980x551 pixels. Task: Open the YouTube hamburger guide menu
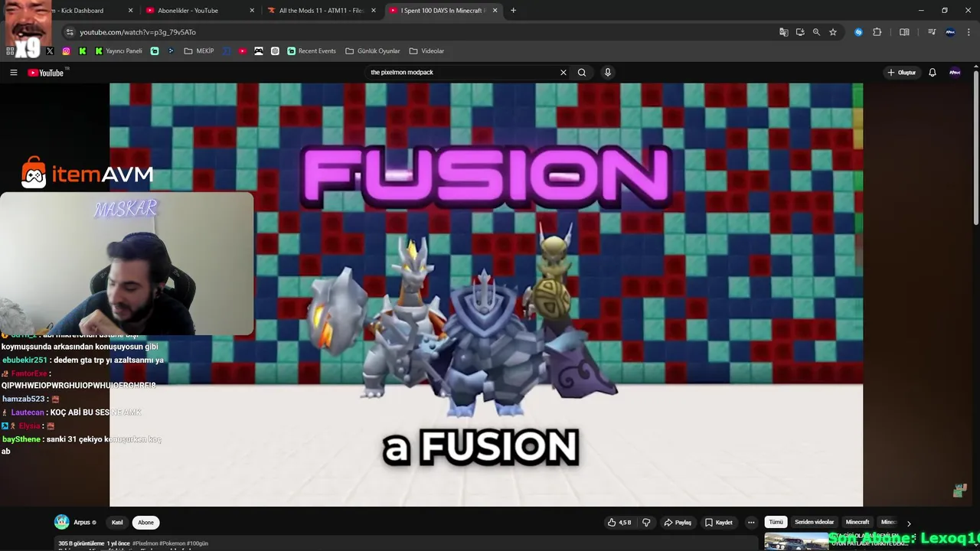(x=13, y=73)
